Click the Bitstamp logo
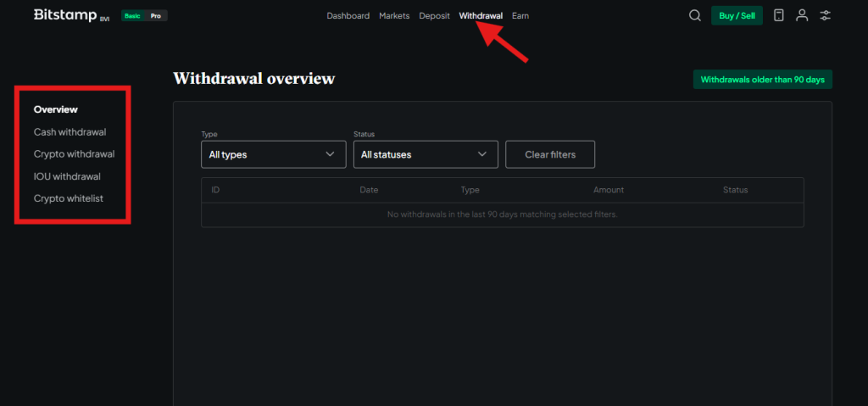This screenshot has width=868, height=406. [72, 15]
